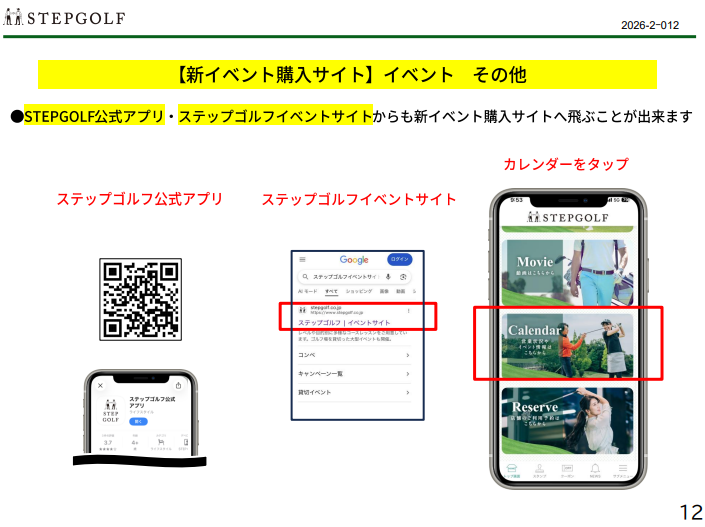Tap the coupon icon in the bottom bar
Image resolution: width=705 pixels, height=527 pixels.
click(567, 468)
